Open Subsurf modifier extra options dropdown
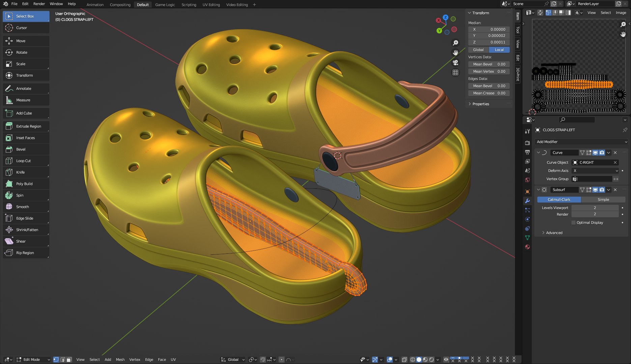Viewport: 631px width, 364px height. pos(608,190)
